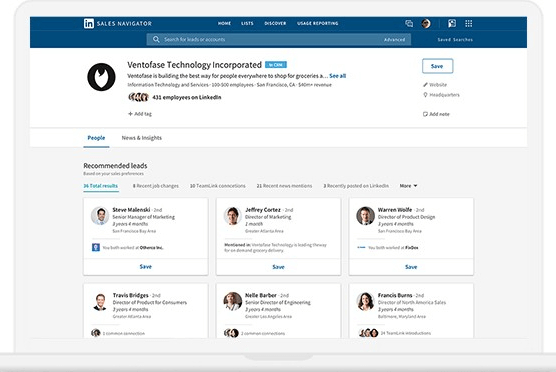This screenshot has height=372, width=556.
Task: Open Warren Wolfe's profile photo
Action: click(365, 216)
